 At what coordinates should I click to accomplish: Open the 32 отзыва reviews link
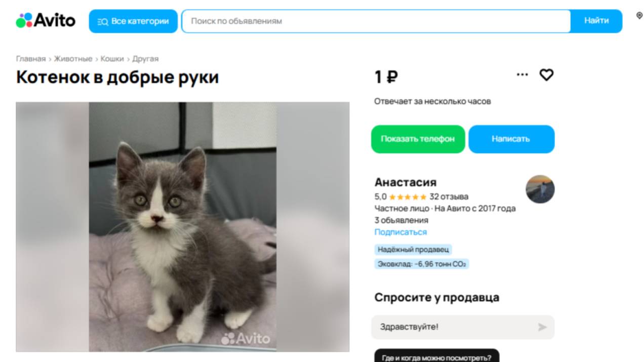click(449, 197)
